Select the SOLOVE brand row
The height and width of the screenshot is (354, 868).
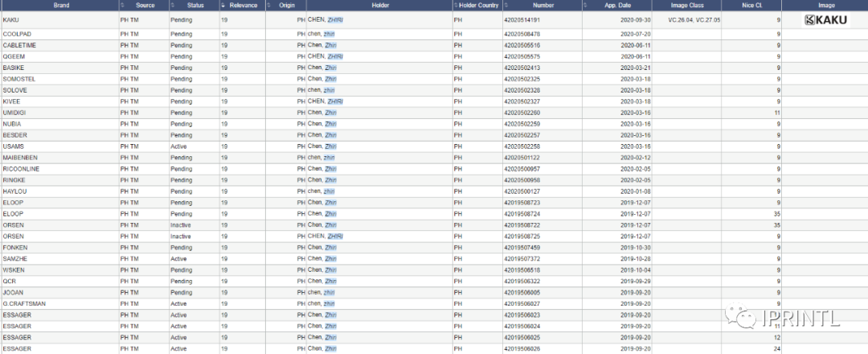coord(434,90)
